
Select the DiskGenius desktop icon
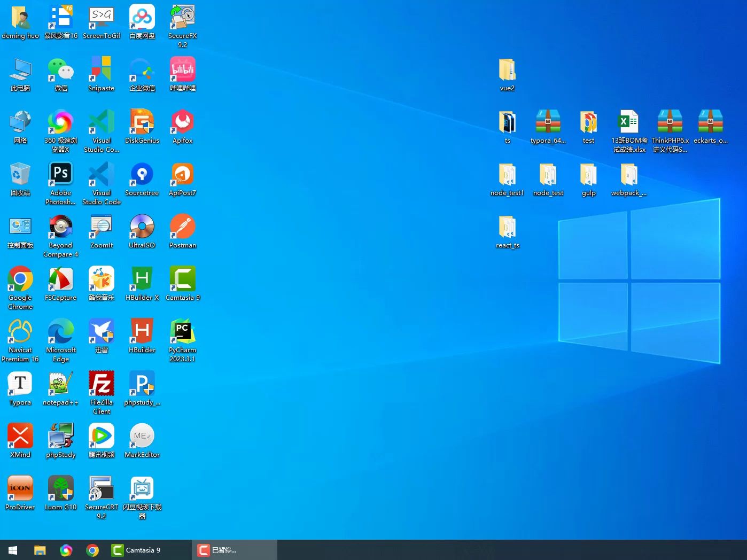pos(142,127)
